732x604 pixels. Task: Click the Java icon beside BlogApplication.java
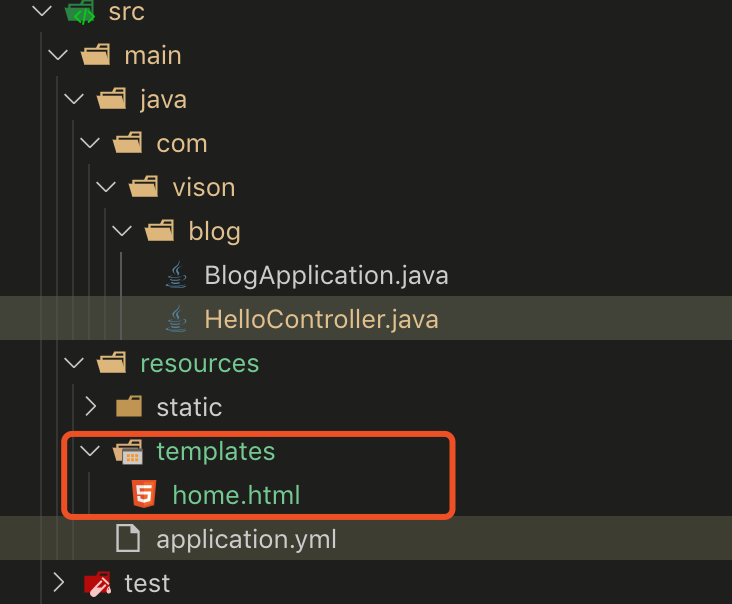click(176, 275)
